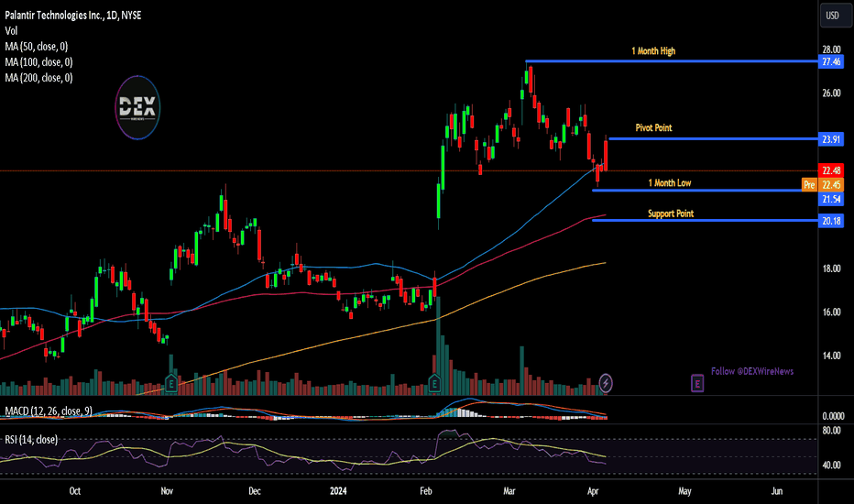Click the November earnings E marker
The width and height of the screenshot is (854, 504).
pyautogui.click(x=171, y=384)
